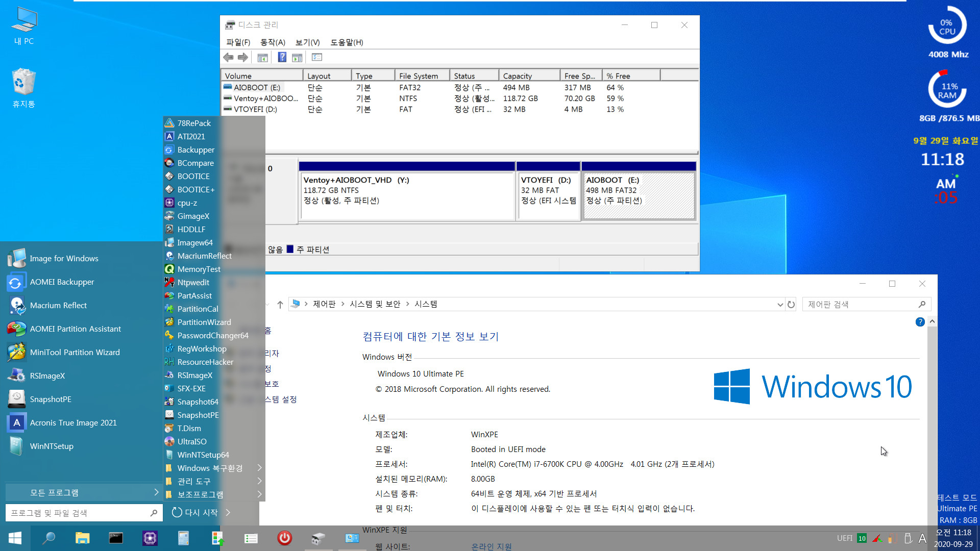Click the Disk Management taskbar icon
The height and width of the screenshot is (551, 980).
tap(318, 538)
